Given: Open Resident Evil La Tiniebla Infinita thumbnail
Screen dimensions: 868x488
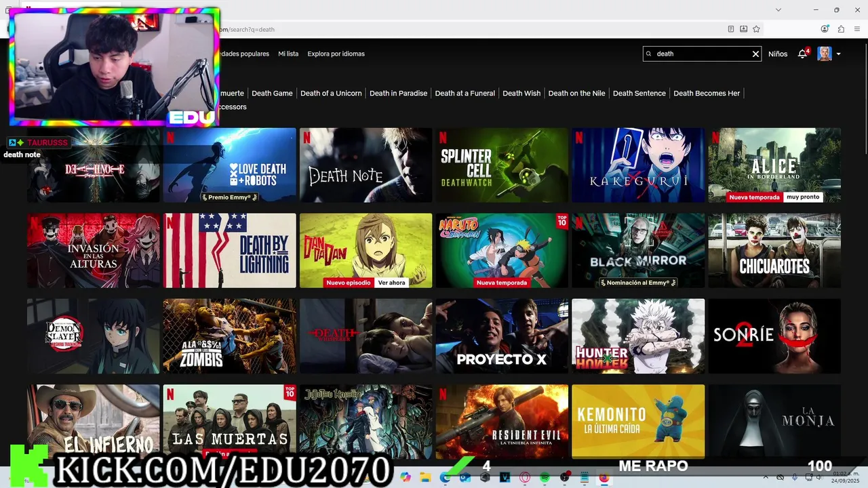Looking at the screenshot, I should pos(502,422).
